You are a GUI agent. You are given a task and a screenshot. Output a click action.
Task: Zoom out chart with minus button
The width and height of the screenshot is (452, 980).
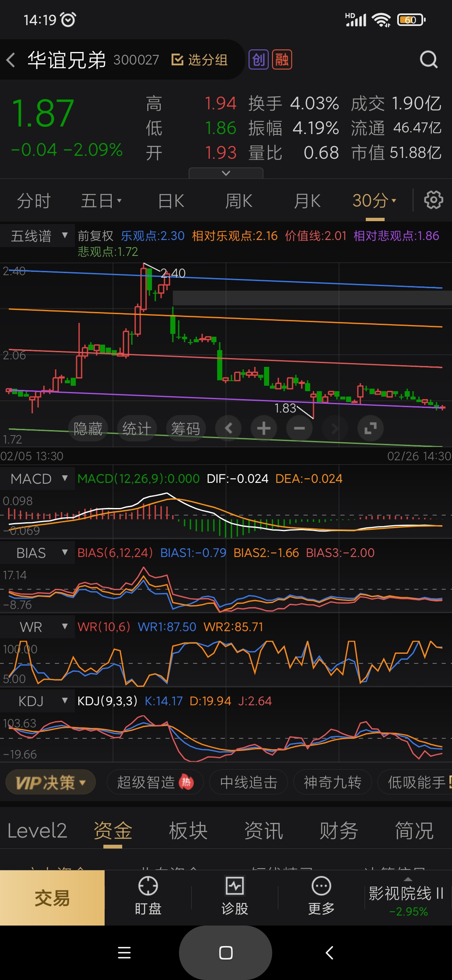(x=299, y=428)
